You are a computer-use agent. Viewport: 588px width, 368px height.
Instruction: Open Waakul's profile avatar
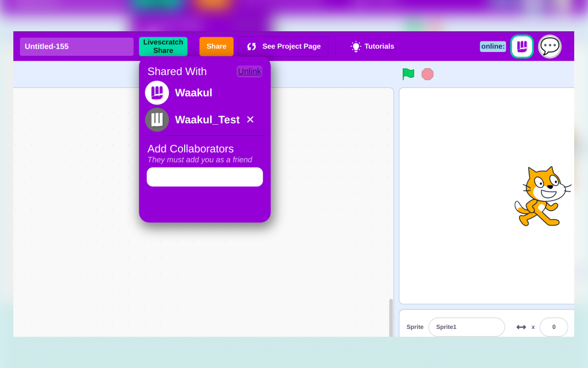pyautogui.click(x=157, y=93)
